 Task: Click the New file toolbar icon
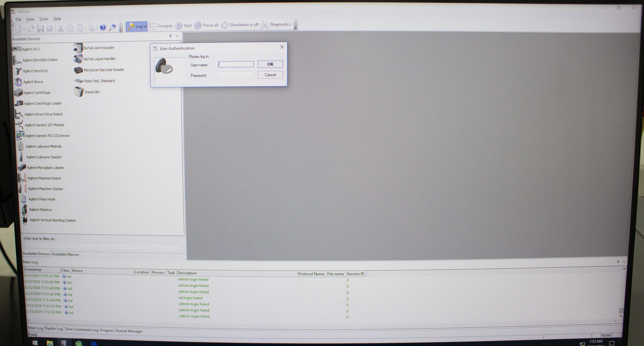(x=18, y=29)
